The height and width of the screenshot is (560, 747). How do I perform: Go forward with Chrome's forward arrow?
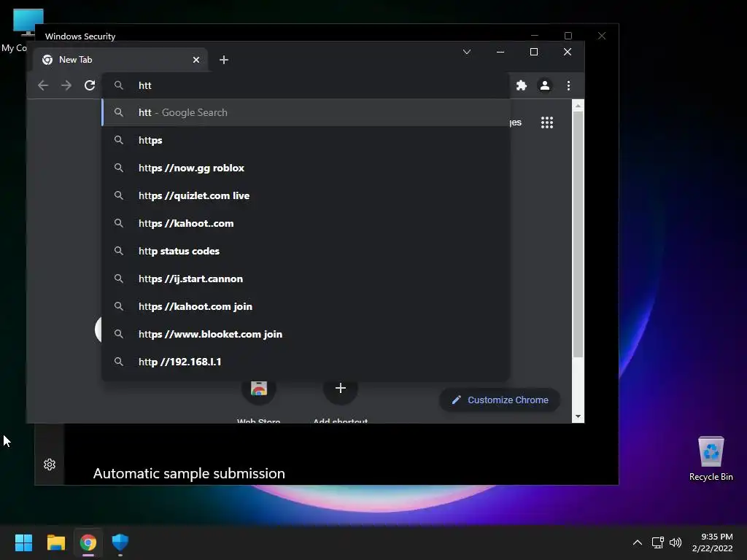[66, 85]
